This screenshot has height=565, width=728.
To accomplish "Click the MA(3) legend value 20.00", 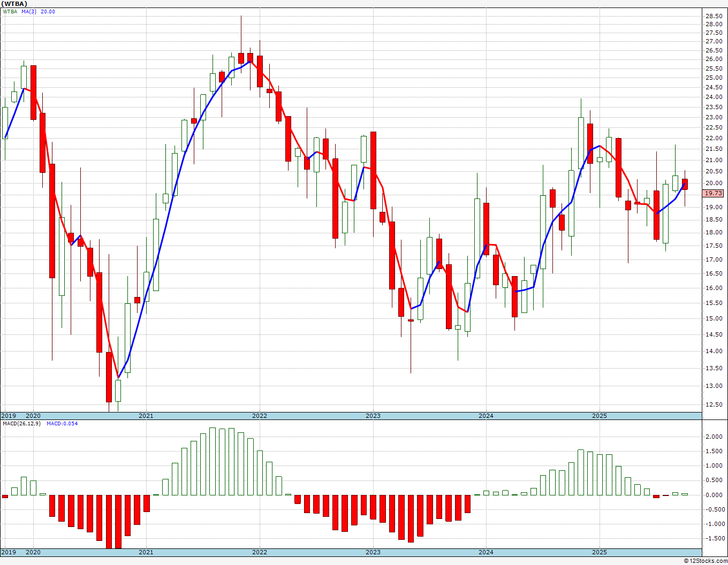I will pyautogui.click(x=48, y=12).
